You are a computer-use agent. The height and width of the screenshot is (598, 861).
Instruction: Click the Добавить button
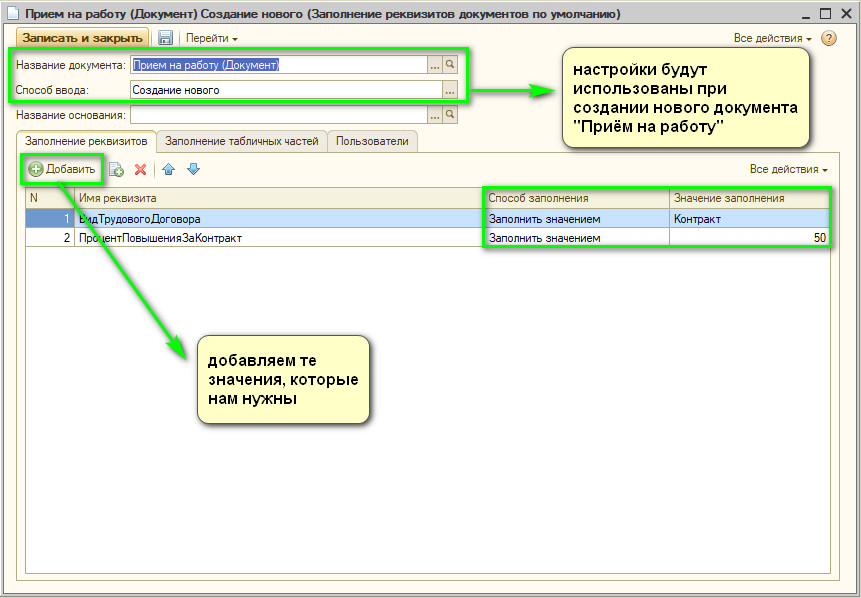coord(62,169)
